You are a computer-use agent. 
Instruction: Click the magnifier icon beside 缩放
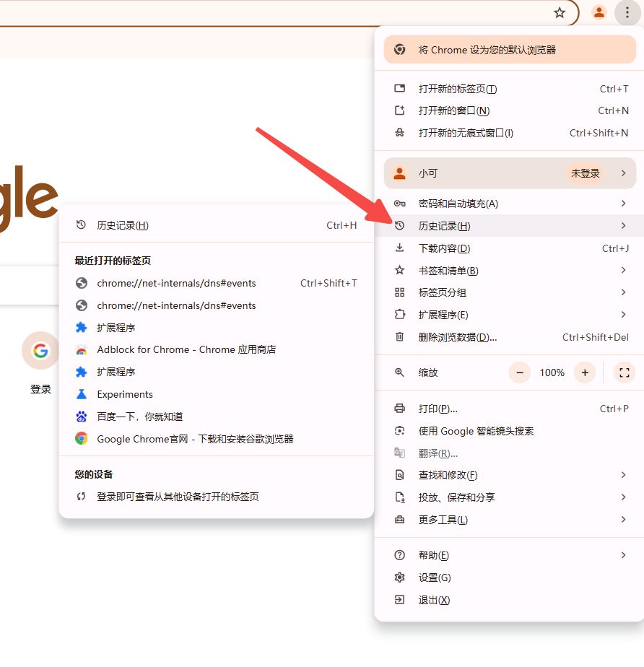pyautogui.click(x=399, y=372)
